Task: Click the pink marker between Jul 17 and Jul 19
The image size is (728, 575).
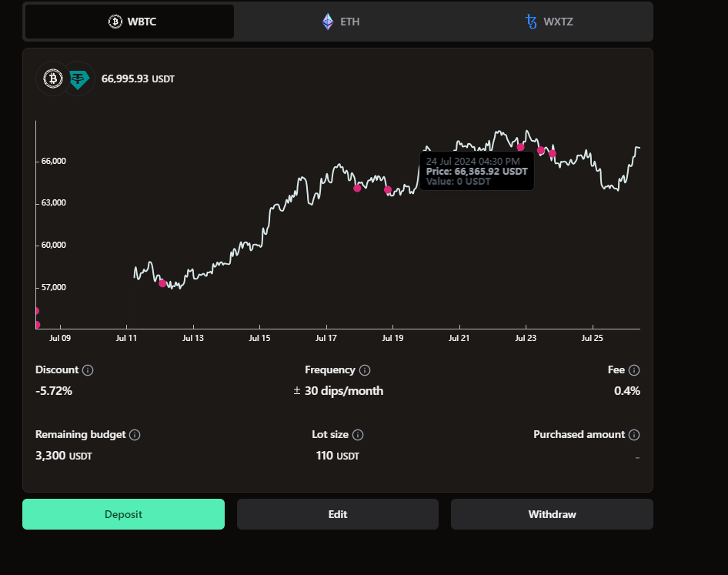Action: click(357, 188)
